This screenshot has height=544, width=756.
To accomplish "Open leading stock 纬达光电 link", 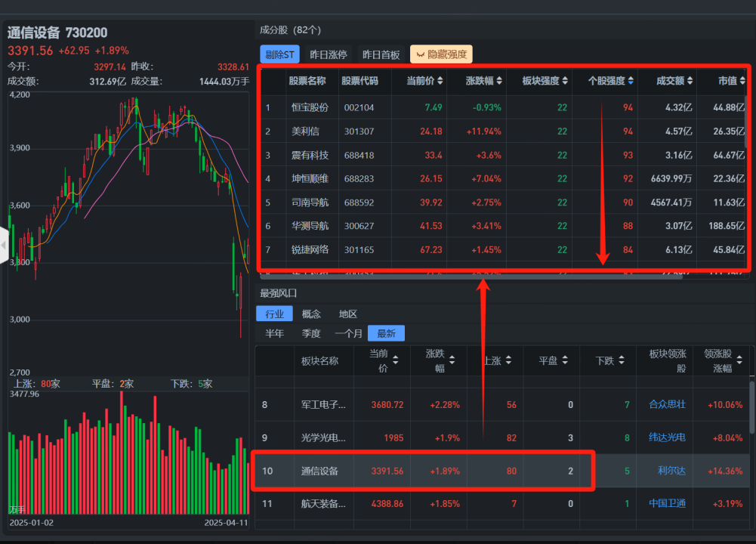I will pyautogui.click(x=667, y=438).
